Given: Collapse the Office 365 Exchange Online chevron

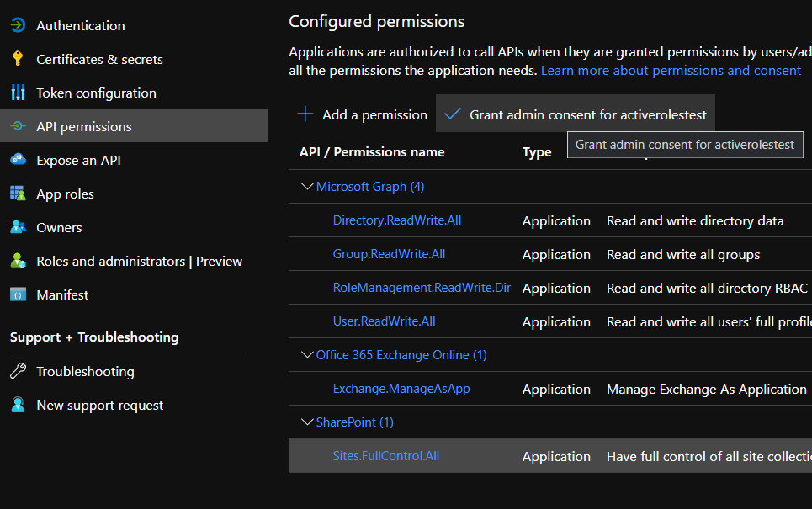Looking at the screenshot, I should click(x=307, y=355).
